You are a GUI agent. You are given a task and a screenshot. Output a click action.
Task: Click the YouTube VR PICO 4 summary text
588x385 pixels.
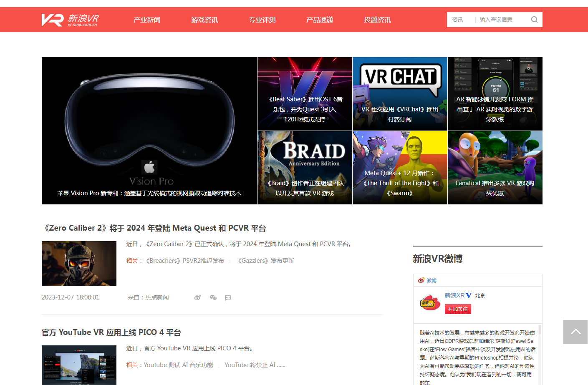[x=191, y=348]
